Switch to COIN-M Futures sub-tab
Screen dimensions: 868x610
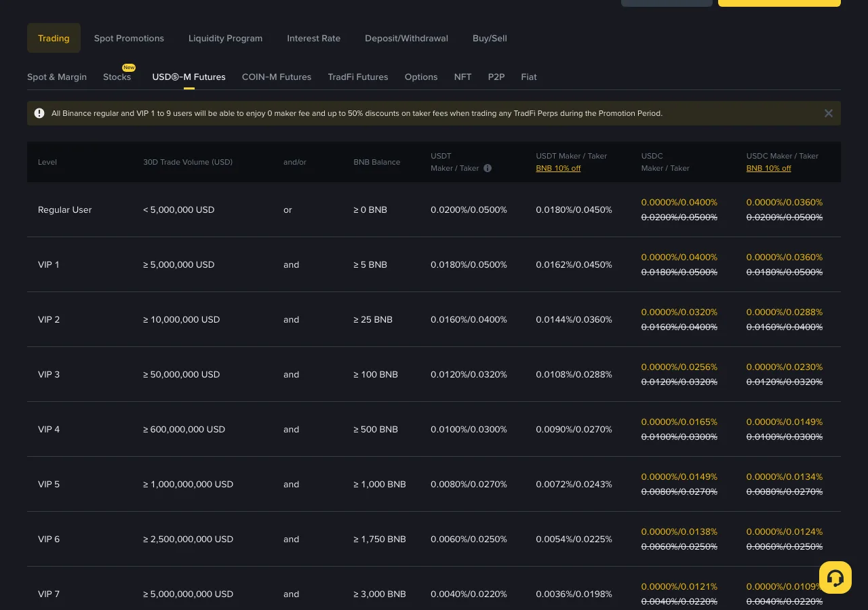point(277,77)
